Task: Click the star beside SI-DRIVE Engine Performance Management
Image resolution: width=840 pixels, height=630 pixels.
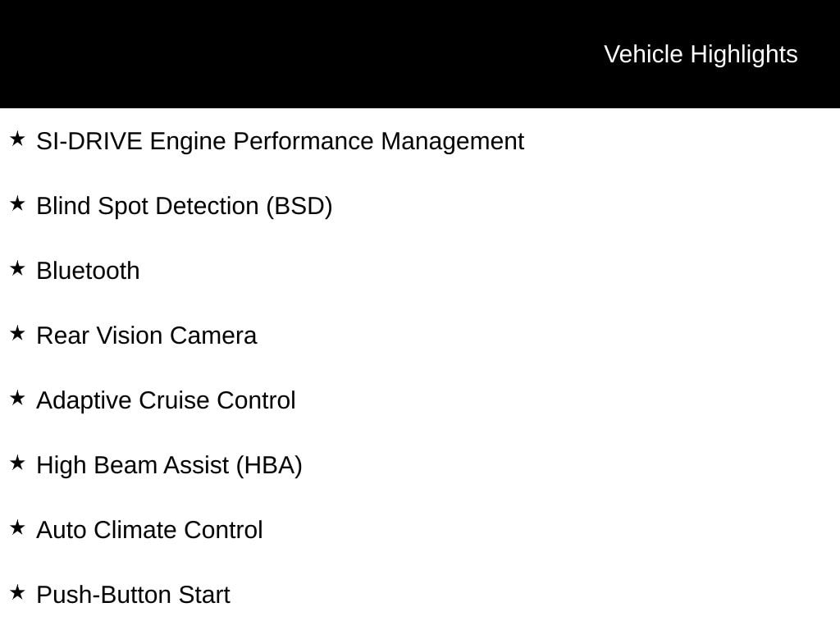Action: pyautogui.click(x=17, y=139)
